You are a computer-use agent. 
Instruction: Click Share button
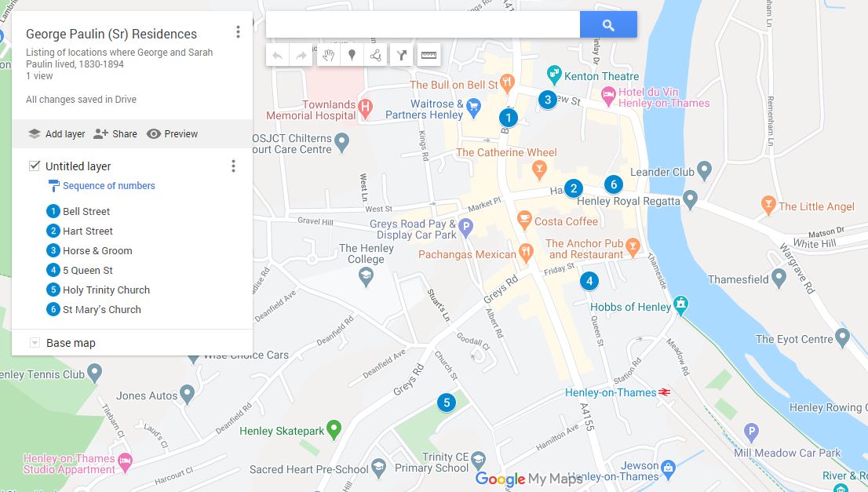(x=115, y=134)
